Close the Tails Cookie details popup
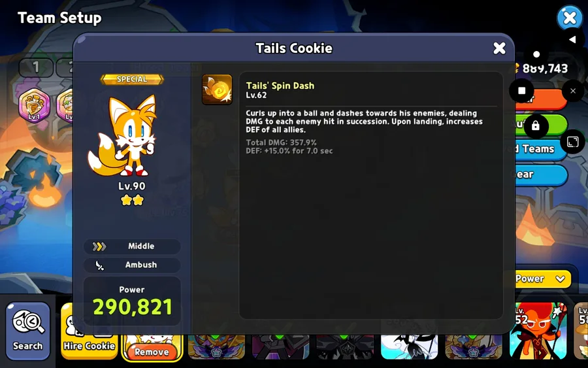 [x=499, y=48]
